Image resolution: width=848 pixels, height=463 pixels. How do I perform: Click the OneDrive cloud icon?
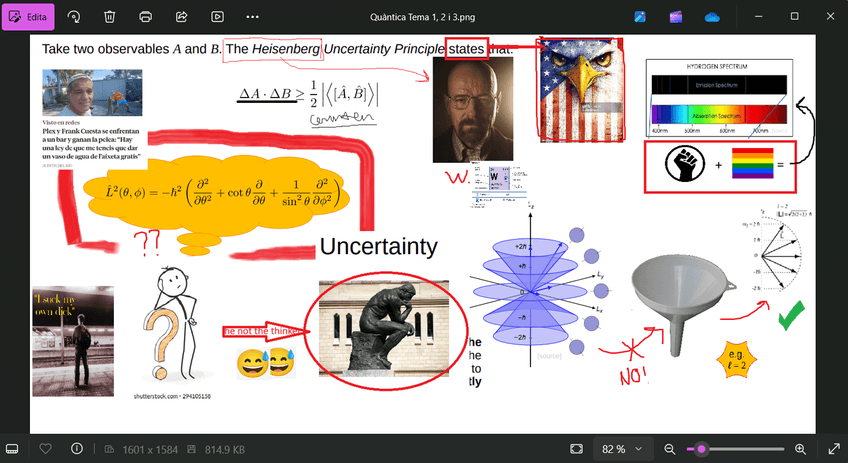712,17
